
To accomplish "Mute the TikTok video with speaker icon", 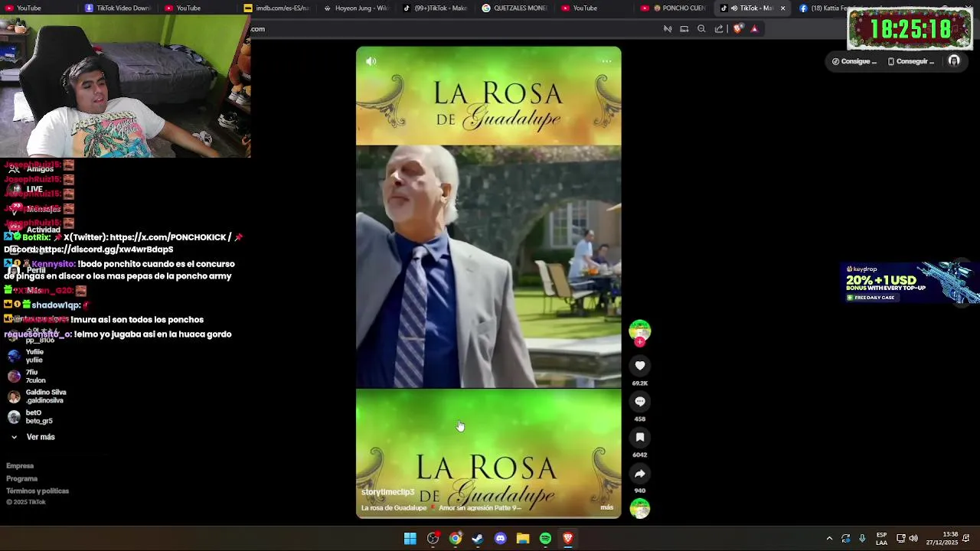I will coord(371,61).
